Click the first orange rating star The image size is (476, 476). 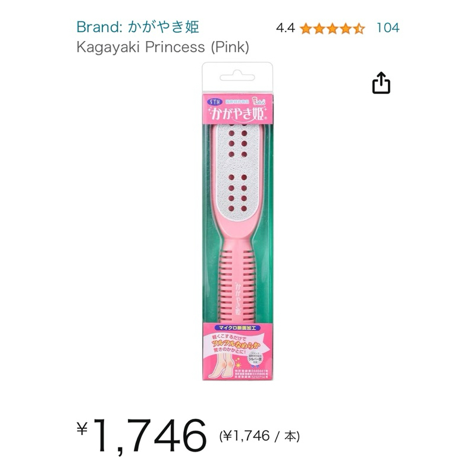point(306,29)
